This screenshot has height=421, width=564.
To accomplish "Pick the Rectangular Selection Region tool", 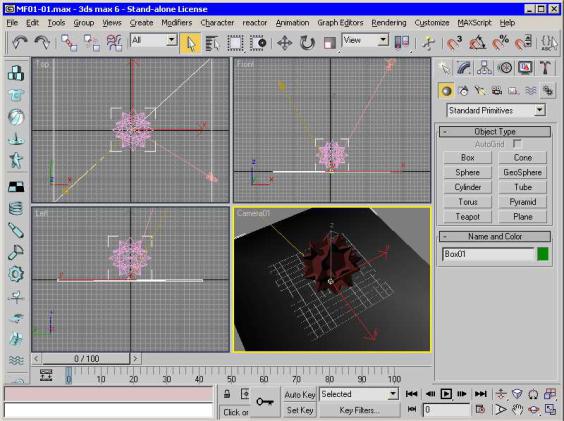I will point(235,44).
